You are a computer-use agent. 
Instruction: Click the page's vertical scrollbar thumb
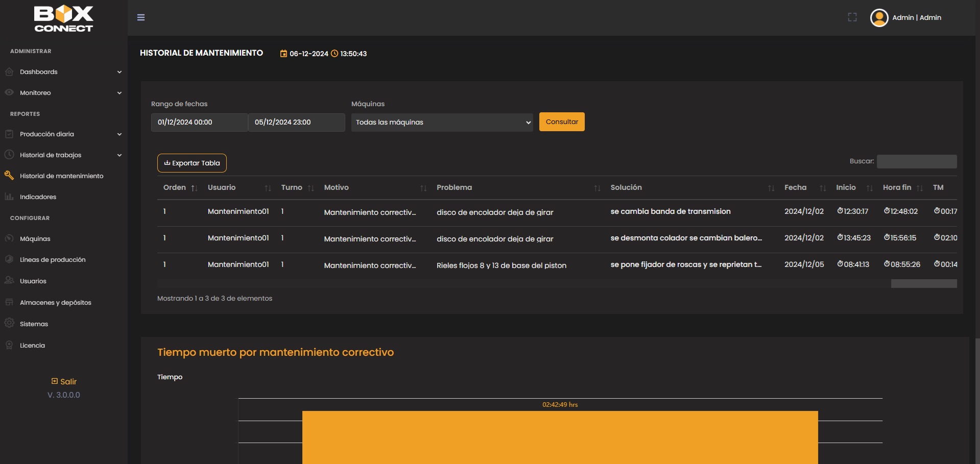tap(977, 401)
